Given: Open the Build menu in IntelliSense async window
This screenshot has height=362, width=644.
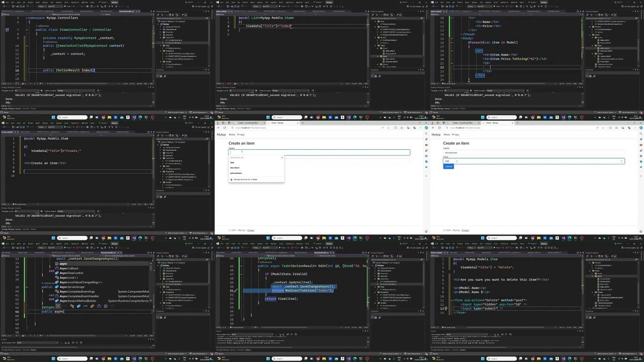Looking at the screenshot, I should pyautogui.click(x=38, y=244).
